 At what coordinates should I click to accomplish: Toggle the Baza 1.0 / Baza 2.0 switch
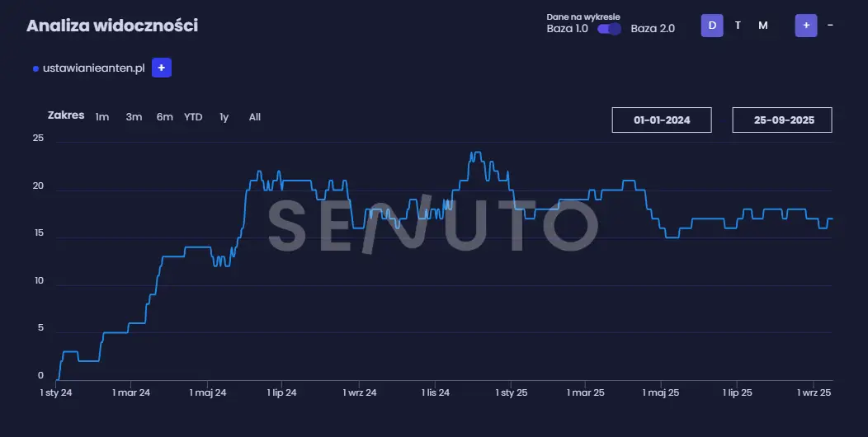click(609, 29)
